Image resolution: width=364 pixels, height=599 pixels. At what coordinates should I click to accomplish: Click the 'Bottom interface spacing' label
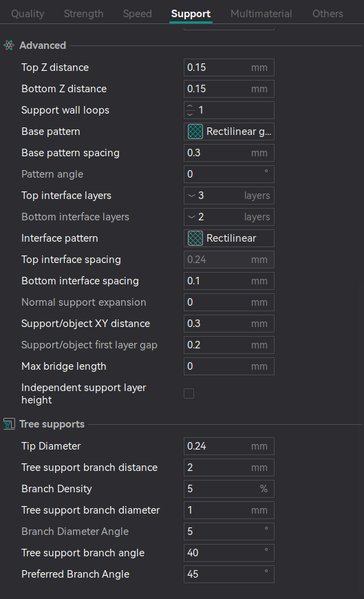coord(80,281)
